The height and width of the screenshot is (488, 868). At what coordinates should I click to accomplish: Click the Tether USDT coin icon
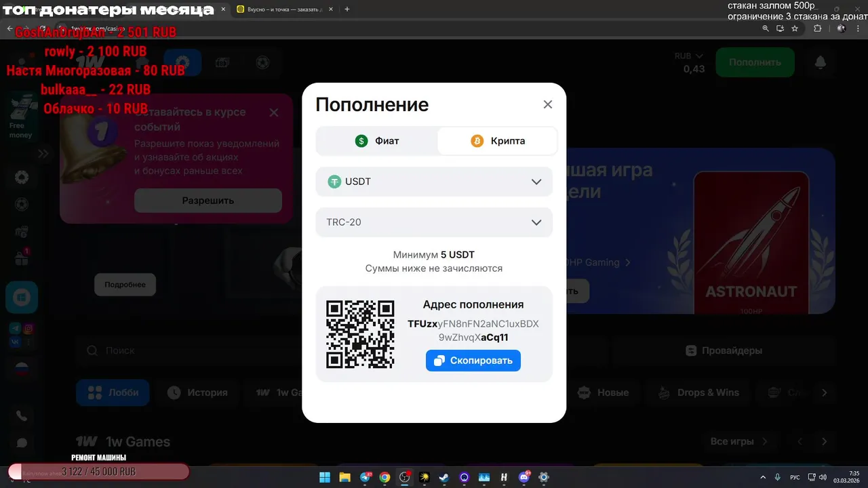pyautogui.click(x=334, y=182)
